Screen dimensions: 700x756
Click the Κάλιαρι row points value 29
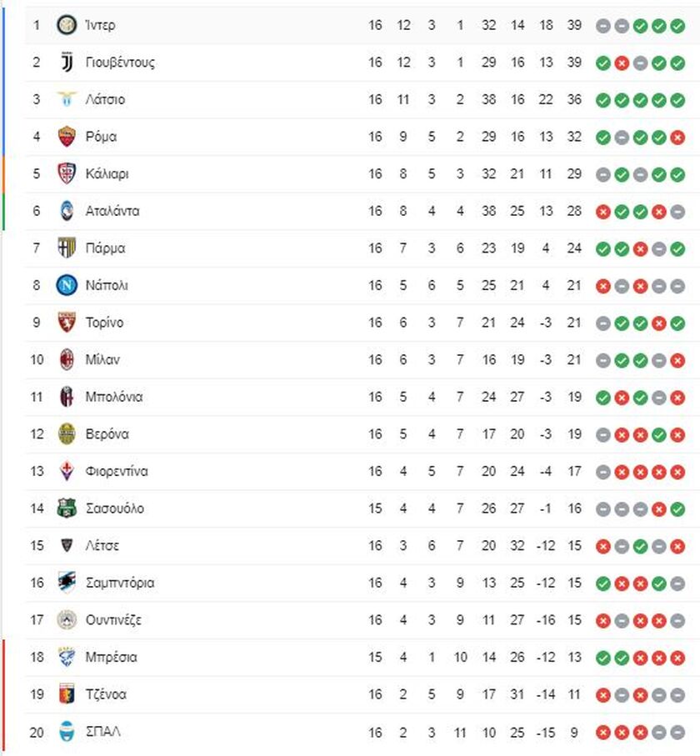(x=574, y=173)
